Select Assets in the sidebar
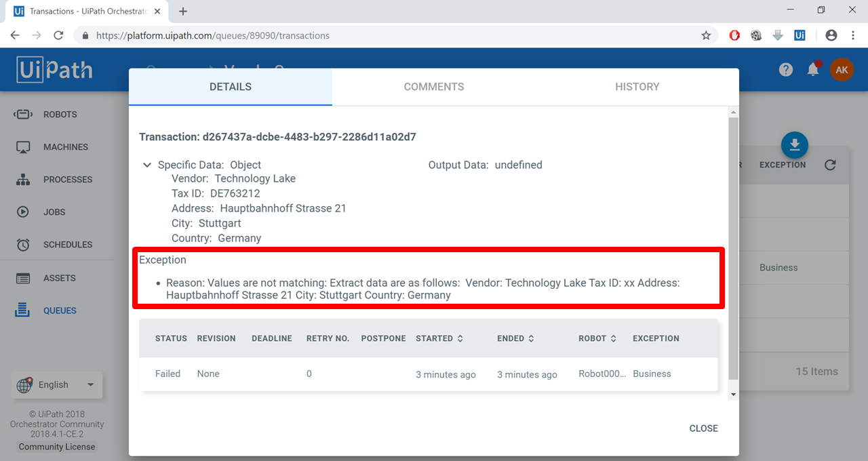The height and width of the screenshot is (461, 868). 60,278
